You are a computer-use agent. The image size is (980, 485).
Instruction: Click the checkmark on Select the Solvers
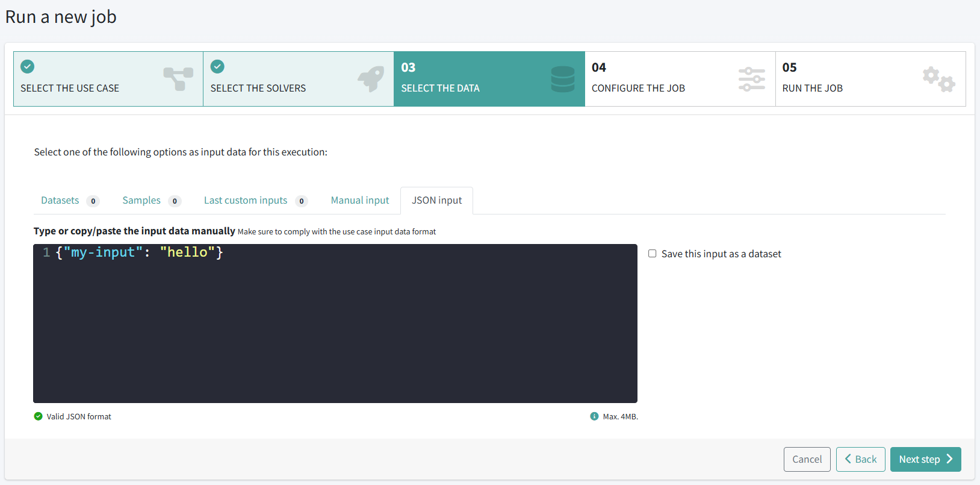(218, 67)
